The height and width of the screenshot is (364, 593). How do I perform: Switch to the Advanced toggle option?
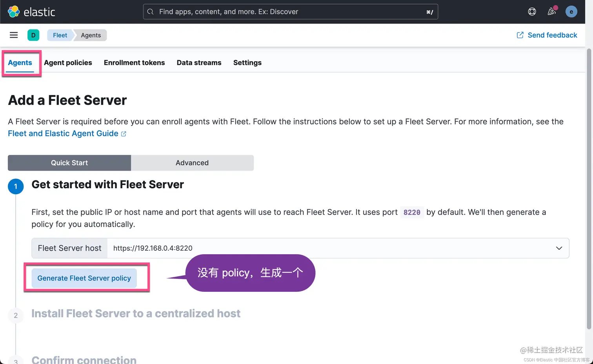coord(192,163)
